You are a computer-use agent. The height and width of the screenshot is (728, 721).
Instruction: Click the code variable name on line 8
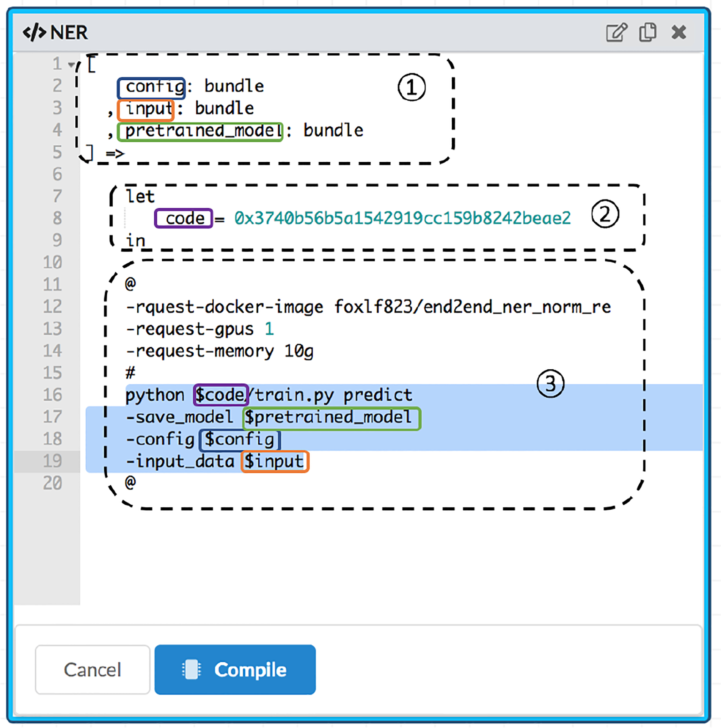tap(184, 218)
